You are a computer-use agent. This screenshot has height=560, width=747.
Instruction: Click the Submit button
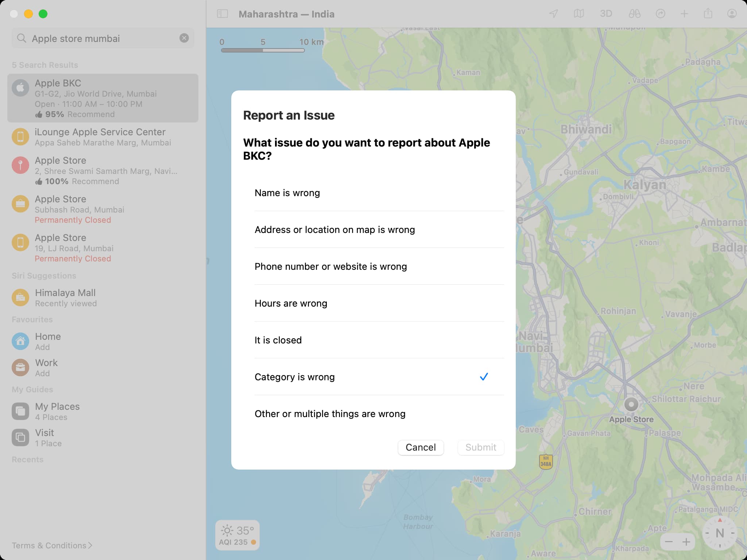pyautogui.click(x=481, y=447)
